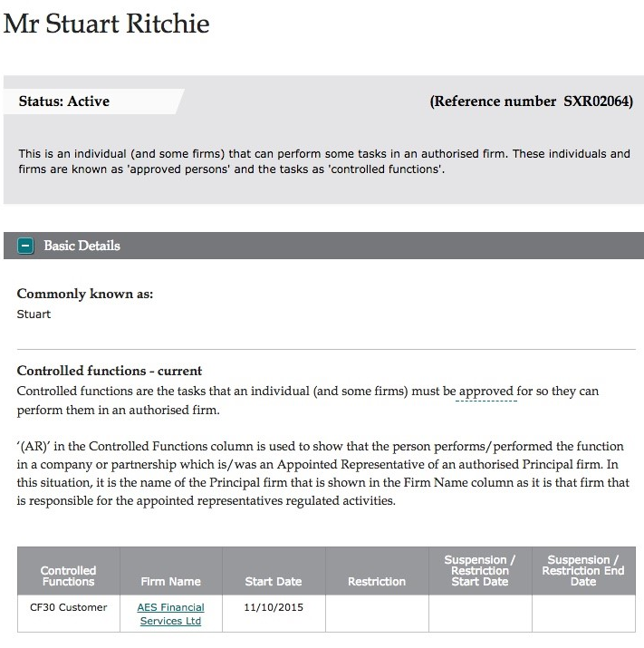644x648 pixels.
Task: Click the 'Commonly known as:' heading
Action: 85,294
